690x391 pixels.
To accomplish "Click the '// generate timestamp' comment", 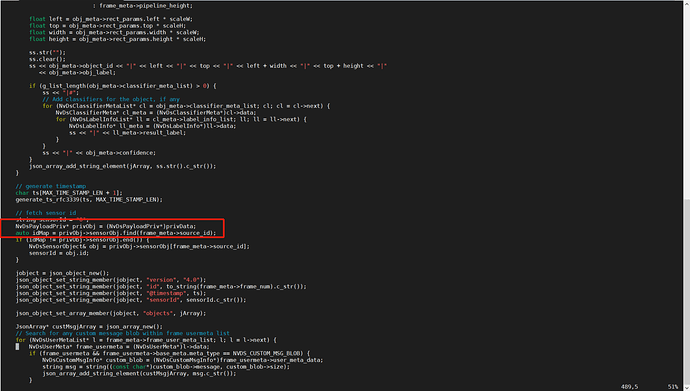I will pyautogui.click(x=51, y=186).
